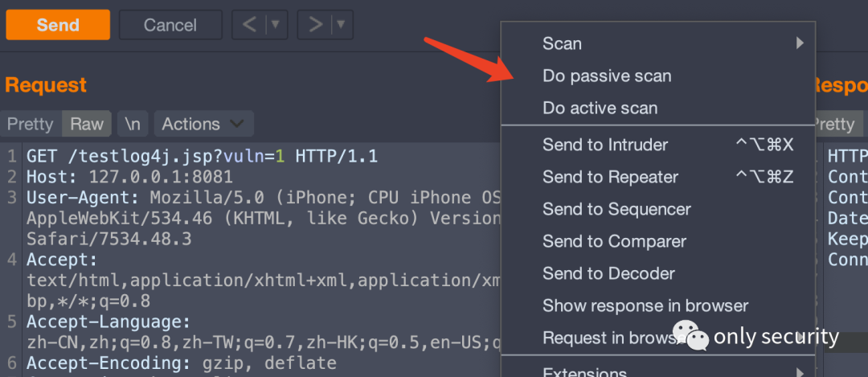The image size is (868, 377).
Task: Click Show response in browser
Action: point(645,305)
